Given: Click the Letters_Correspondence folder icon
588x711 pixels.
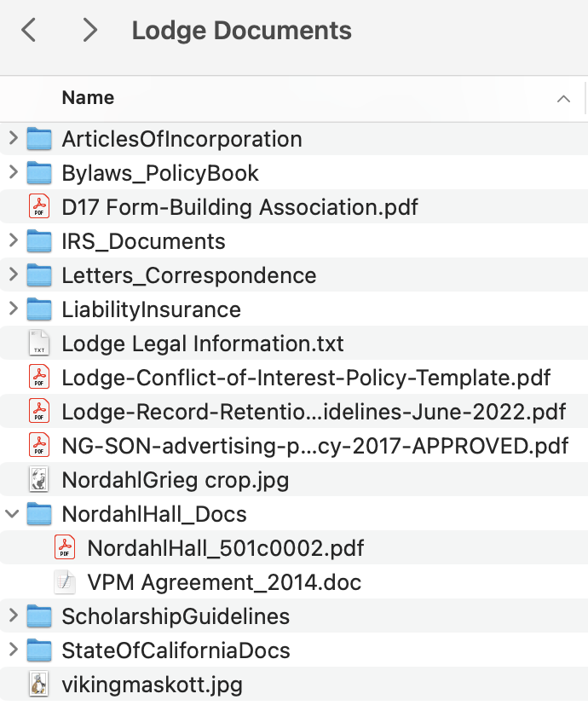Looking at the screenshot, I should pos(39,275).
